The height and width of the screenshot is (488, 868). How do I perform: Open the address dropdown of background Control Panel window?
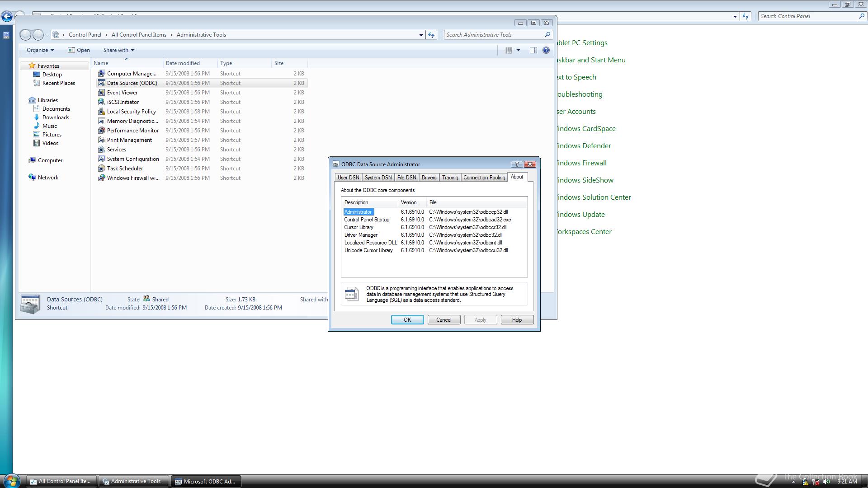coord(735,16)
